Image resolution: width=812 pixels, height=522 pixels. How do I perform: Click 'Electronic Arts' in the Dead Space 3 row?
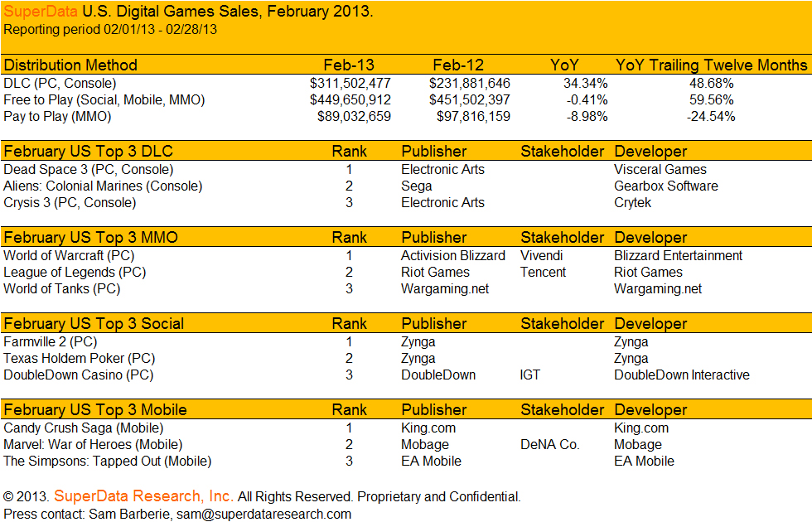(442, 169)
